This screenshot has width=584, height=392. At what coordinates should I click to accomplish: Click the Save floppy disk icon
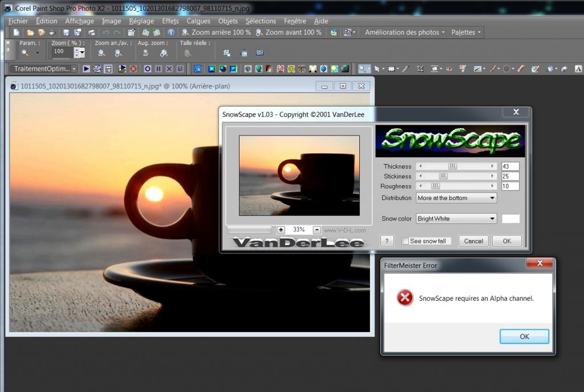66,32
